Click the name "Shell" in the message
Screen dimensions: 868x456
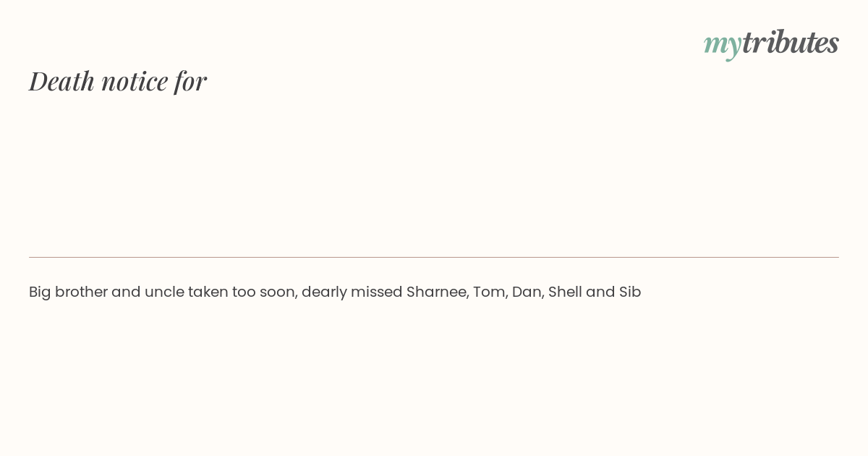565,292
